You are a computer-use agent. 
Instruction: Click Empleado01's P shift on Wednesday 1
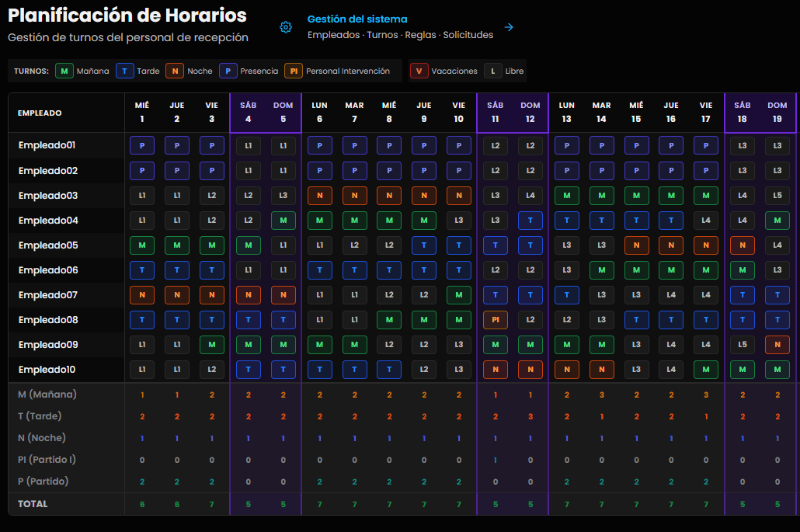142,145
